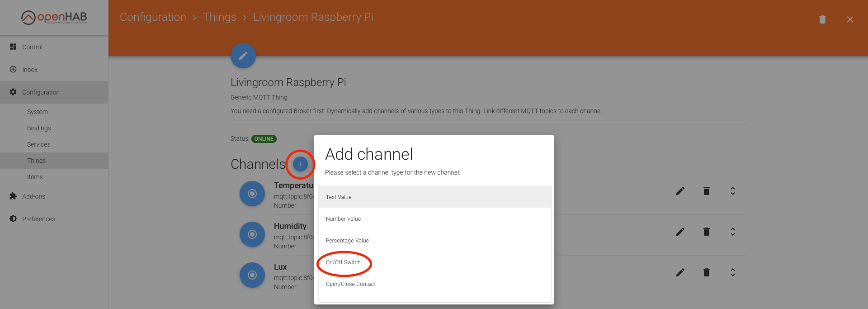
Task: Toggle the Lux channel link circle
Action: pyautogui.click(x=252, y=275)
